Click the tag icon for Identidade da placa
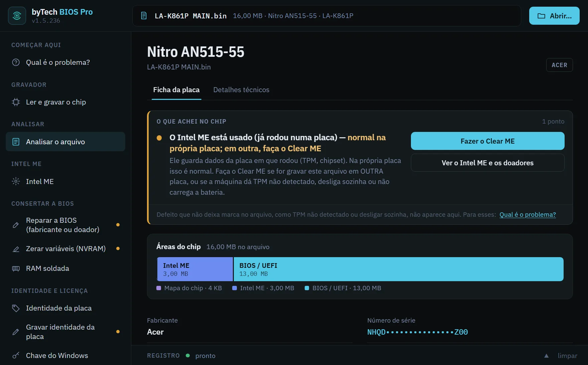The width and height of the screenshot is (588, 365). tap(16, 308)
